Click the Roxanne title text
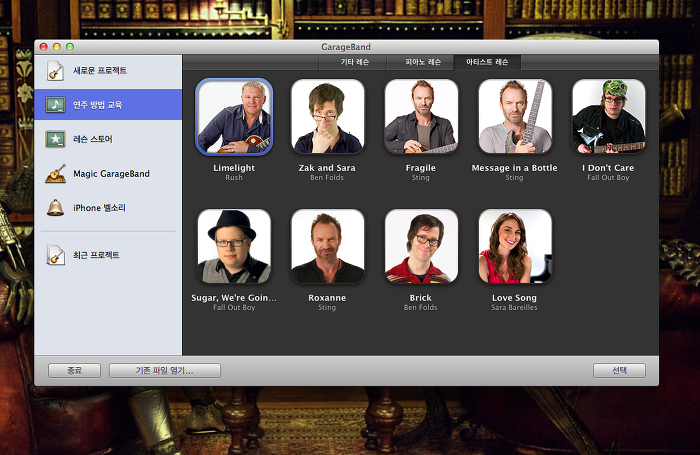This screenshot has height=455, width=700. (x=327, y=298)
